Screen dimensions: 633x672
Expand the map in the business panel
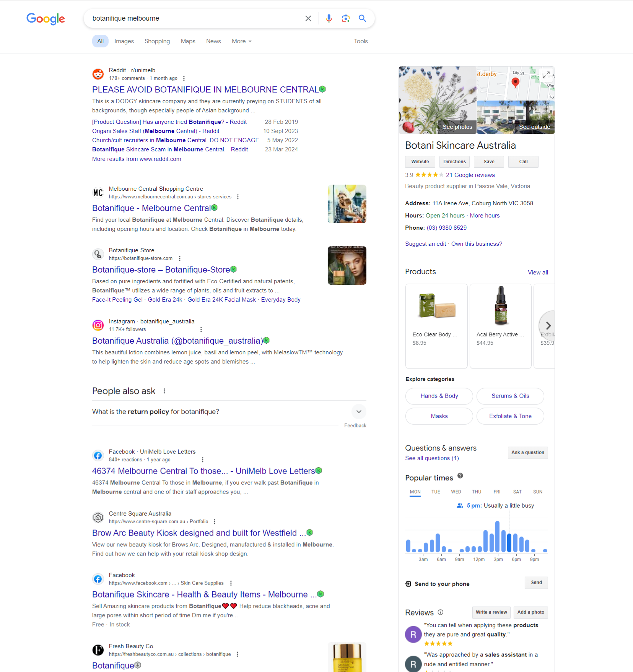[x=546, y=75]
